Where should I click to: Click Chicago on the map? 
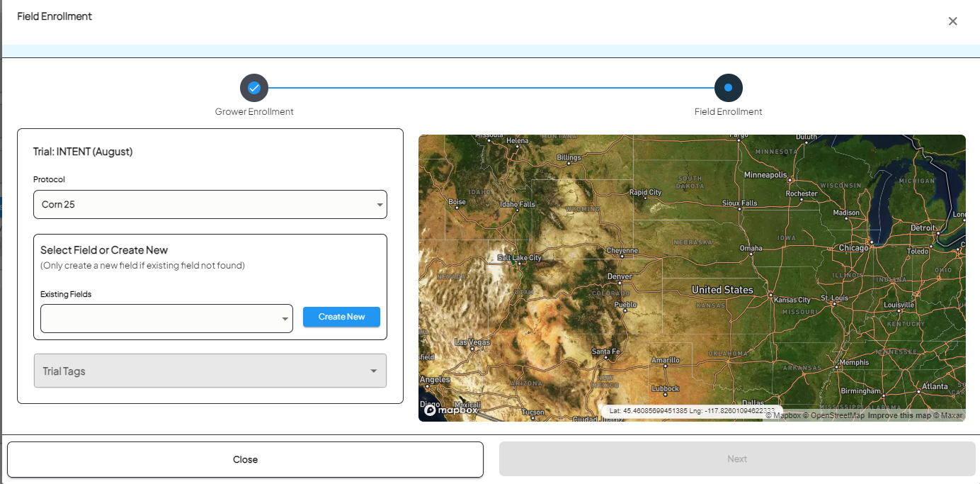[x=853, y=248]
